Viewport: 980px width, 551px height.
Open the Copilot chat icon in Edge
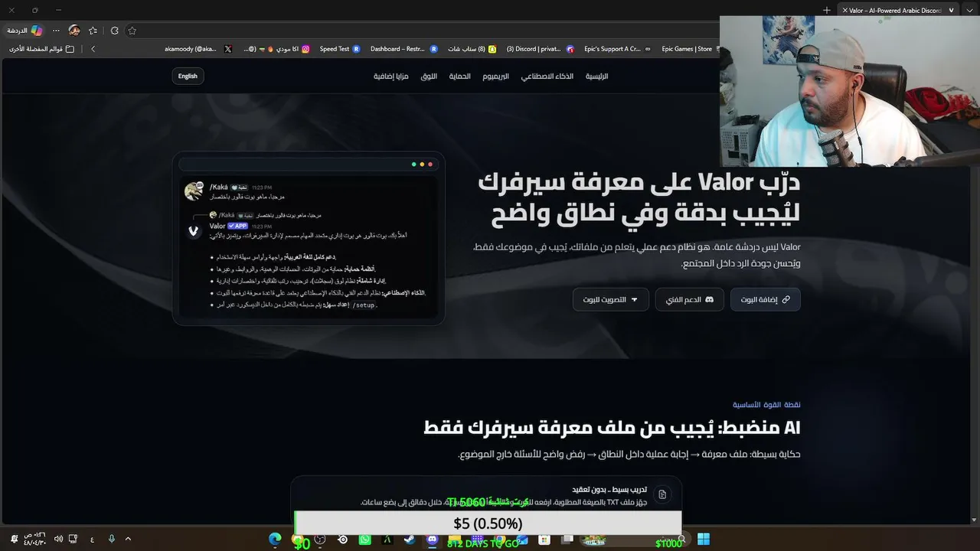36,31
